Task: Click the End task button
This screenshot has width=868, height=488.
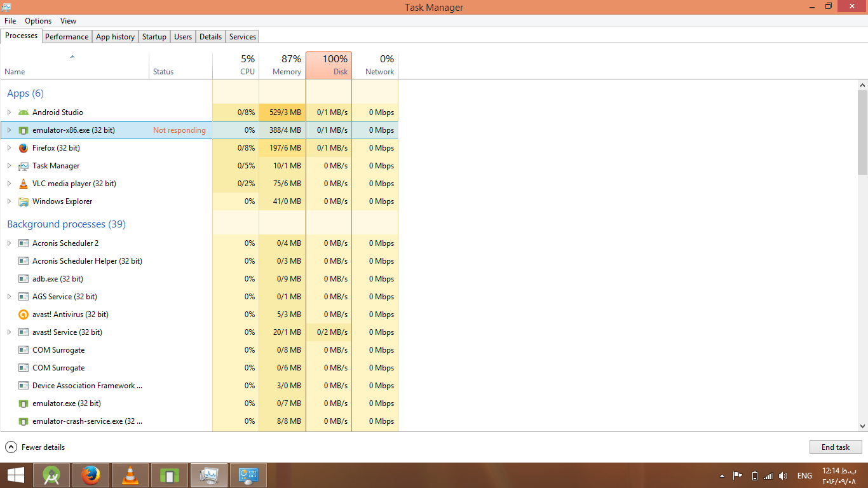Action: coord(836,447)
